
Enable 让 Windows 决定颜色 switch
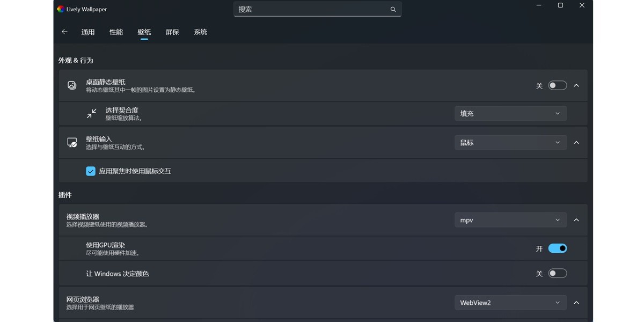pos(557,274)
